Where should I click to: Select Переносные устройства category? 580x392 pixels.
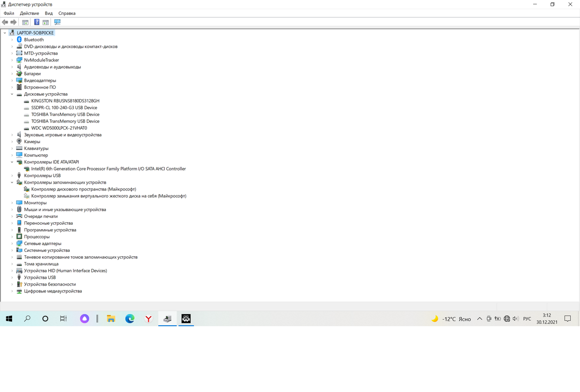(x=48, y=223)
